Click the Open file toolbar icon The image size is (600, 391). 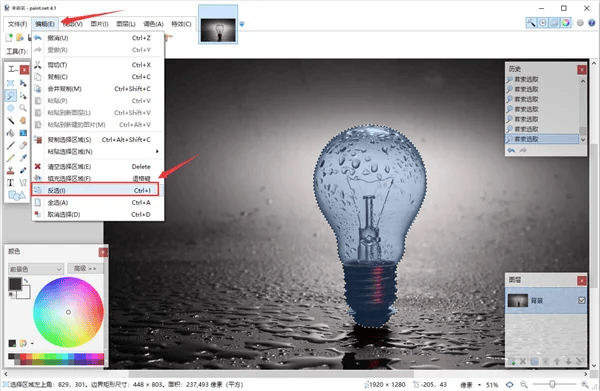(20, 37)
